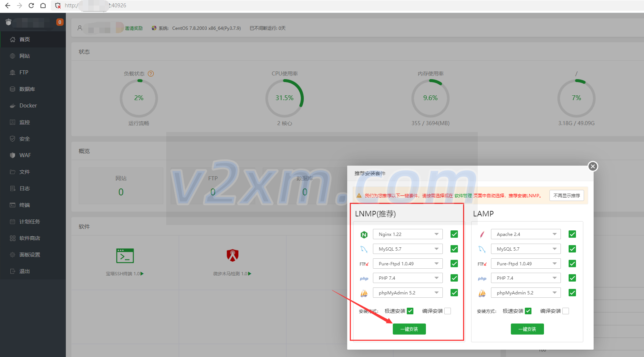644x357 pixels.
Task: Click the phpMyAdmin sailboat icon in LNMP
Action: [x=364, y=293]
